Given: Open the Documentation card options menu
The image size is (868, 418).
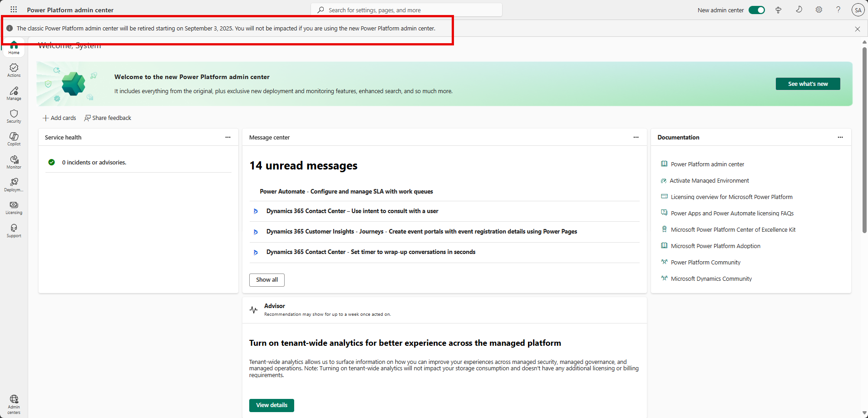Looking at the screenshot, I should pyautogui.click(x=840, y=137).
